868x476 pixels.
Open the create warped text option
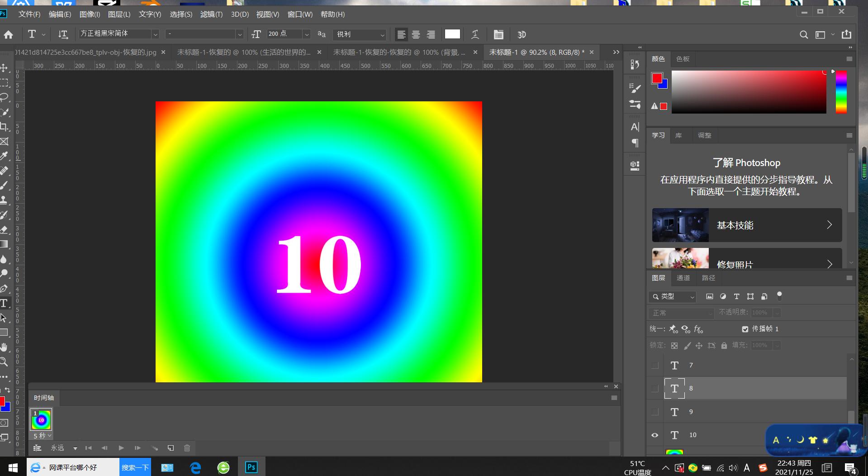pyautogui.click(x=475, y=34)
